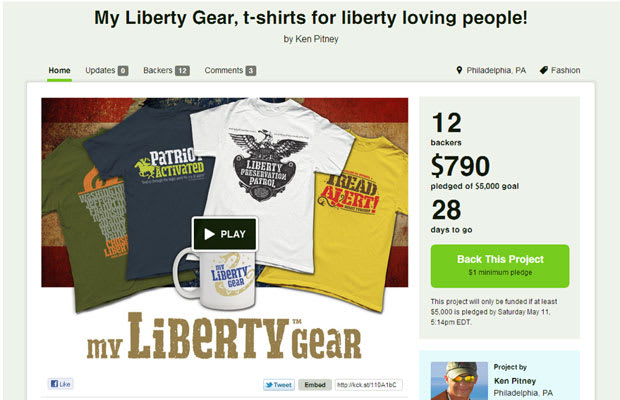
Task: Click the Twitter bird Tweet button
Action: (279, 385)
